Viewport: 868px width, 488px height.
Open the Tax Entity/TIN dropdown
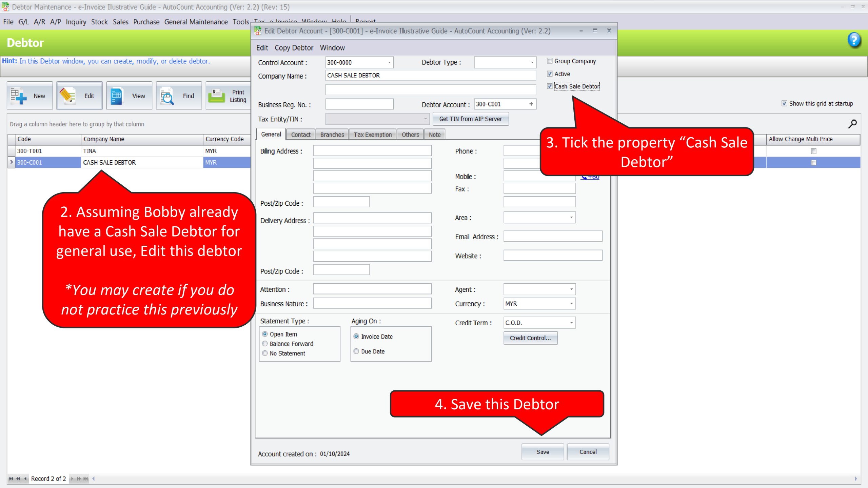(x=425, y=119)
